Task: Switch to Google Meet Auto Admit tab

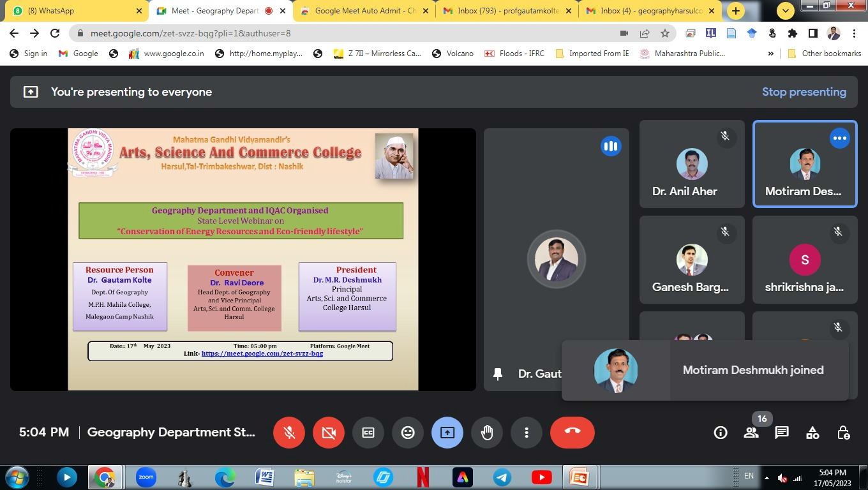Action: [364, 10]
